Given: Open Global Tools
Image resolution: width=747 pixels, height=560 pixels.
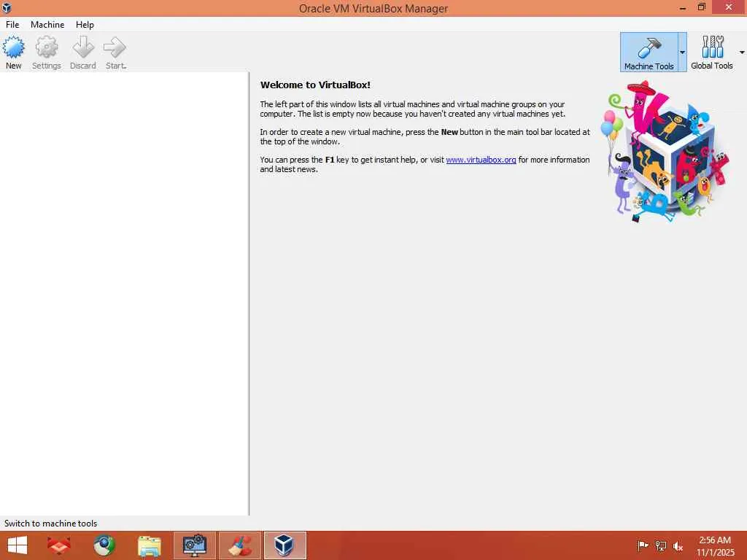Looking at the screenshot, I should (x=712, y=52).
